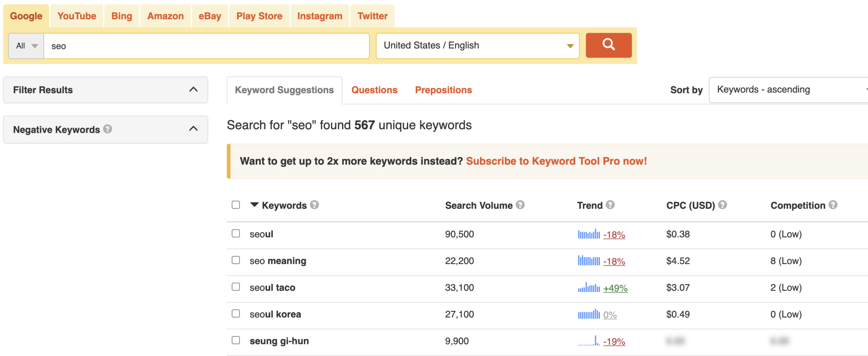868x356 pixels.
Task: Toggle the select-all keywords checkbox
Action: coord(236,205)
